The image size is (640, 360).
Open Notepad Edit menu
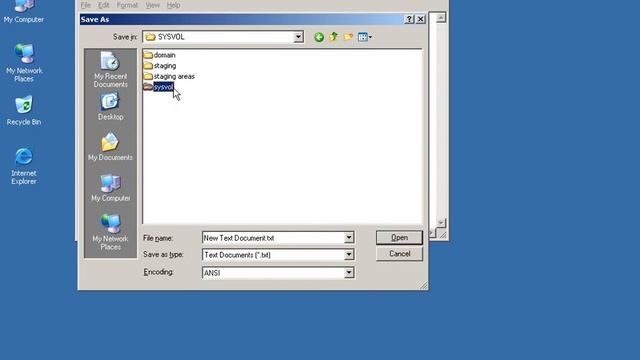pos(104,5)
